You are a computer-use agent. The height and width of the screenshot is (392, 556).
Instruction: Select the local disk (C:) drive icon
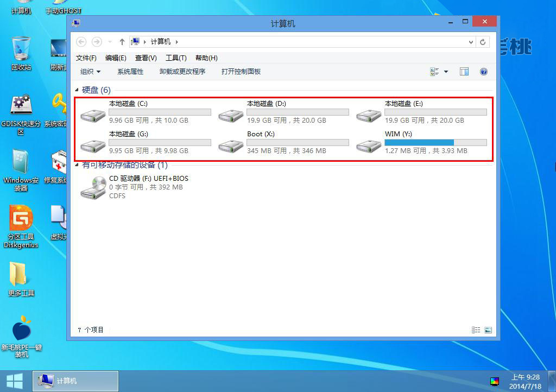93,115
